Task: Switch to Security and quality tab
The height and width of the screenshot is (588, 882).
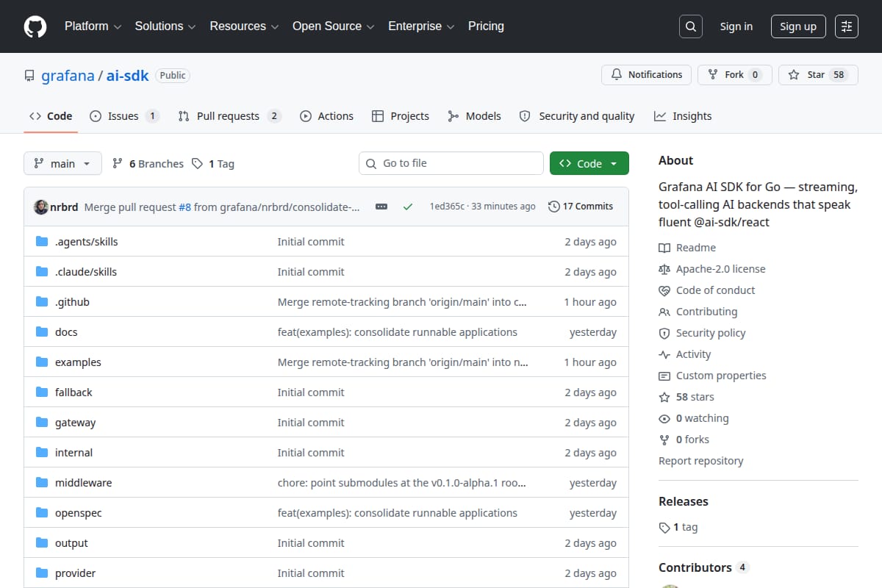Action: (x=577, y=116)
